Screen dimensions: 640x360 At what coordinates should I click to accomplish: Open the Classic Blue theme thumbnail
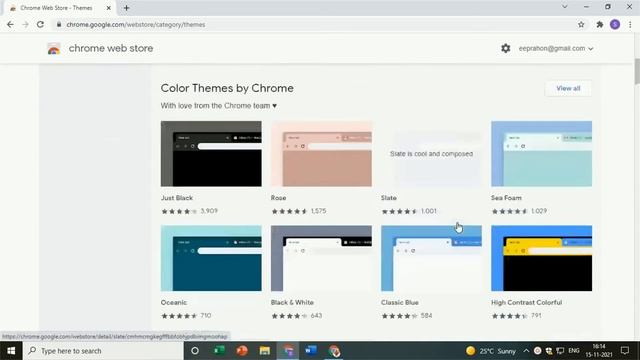(431, 258)
